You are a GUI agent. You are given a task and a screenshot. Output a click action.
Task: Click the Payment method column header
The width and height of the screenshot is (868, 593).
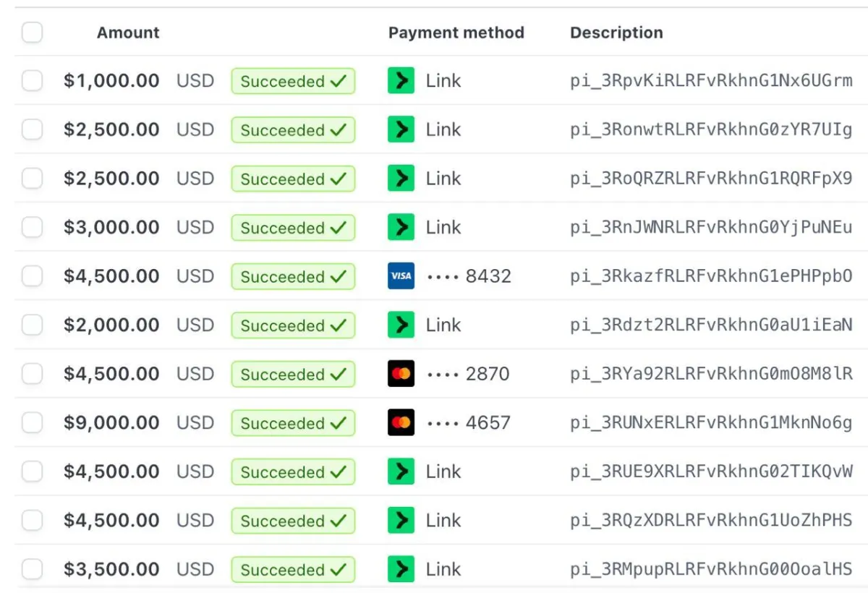click(x=456, y=33)
